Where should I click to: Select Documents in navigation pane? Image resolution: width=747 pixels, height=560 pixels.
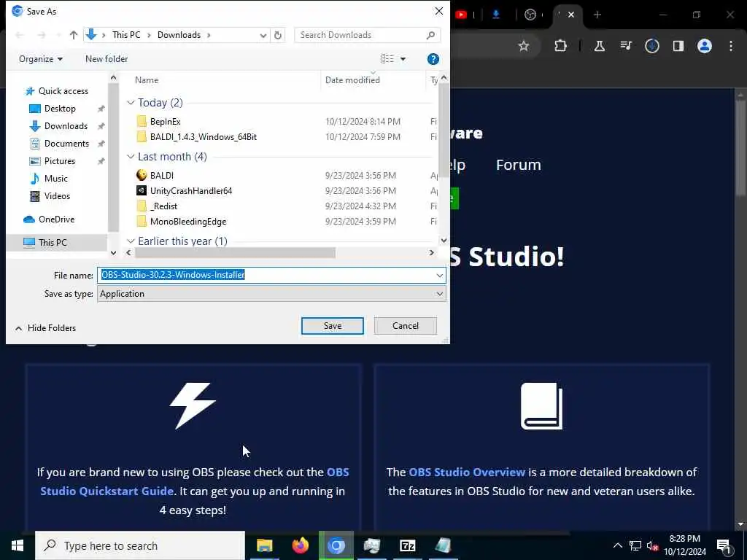pos(60,144)
